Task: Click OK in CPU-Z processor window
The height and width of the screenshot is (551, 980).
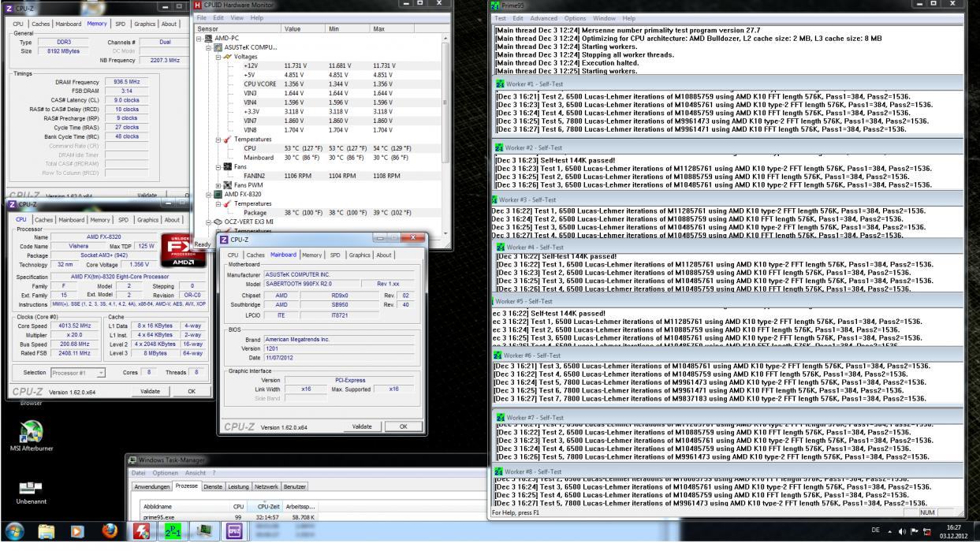Action: coord(190,391)
